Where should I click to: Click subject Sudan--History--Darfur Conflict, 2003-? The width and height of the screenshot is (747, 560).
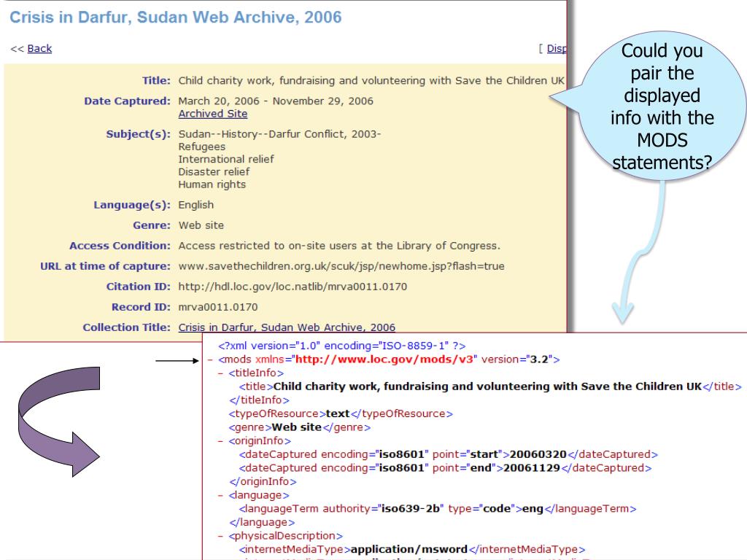279,134
